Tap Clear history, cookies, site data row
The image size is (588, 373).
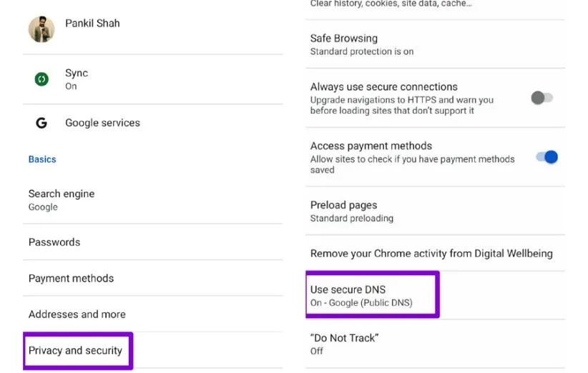click(x=391, y=4)
